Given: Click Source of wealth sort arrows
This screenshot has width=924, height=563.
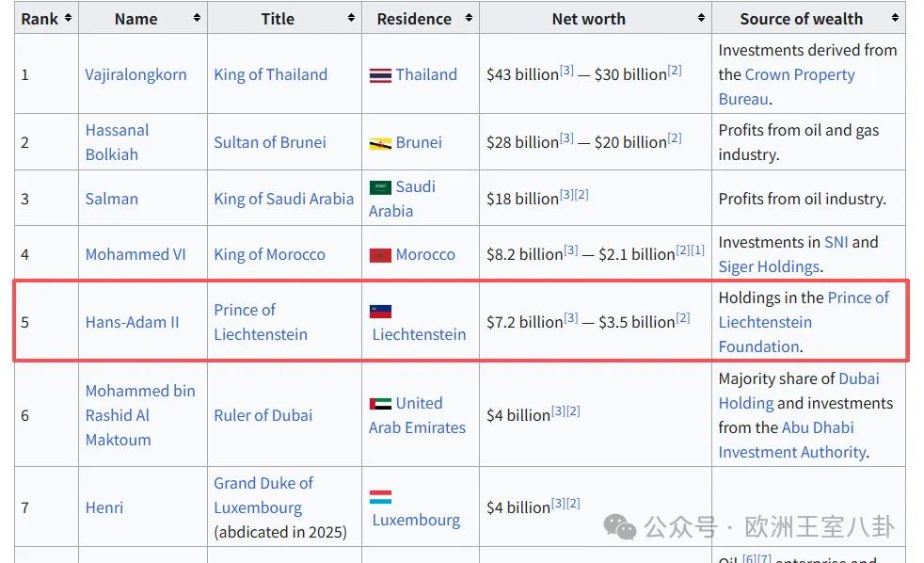Looking at the screenshot, I should (895, 18).
